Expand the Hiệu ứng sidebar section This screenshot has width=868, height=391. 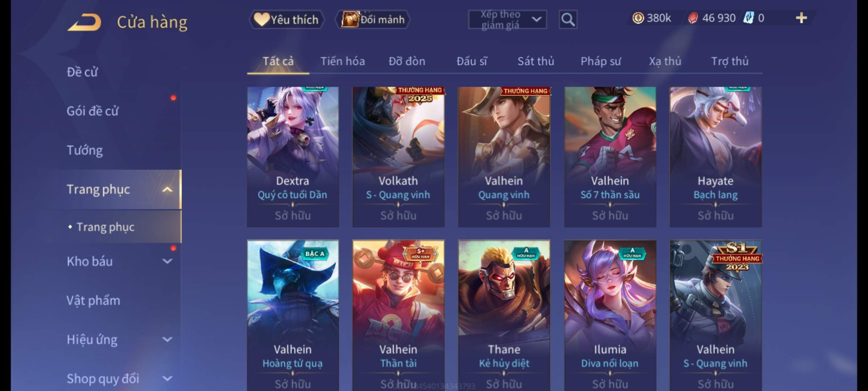[x=167, y=339]
